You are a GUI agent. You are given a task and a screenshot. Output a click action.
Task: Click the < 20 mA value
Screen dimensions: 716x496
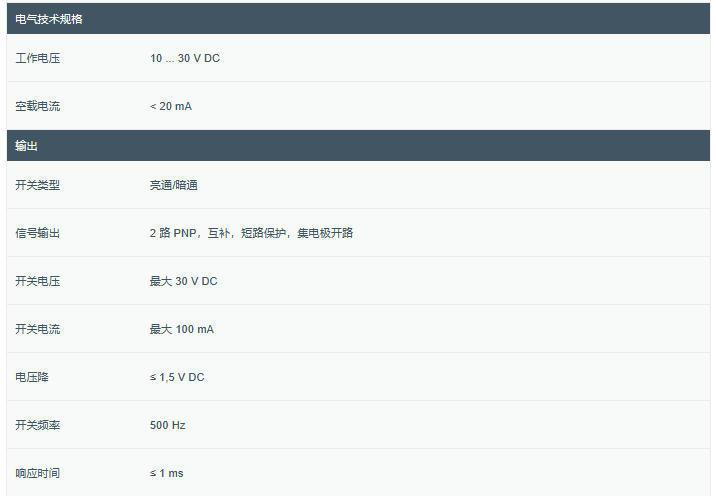(171, 106)
